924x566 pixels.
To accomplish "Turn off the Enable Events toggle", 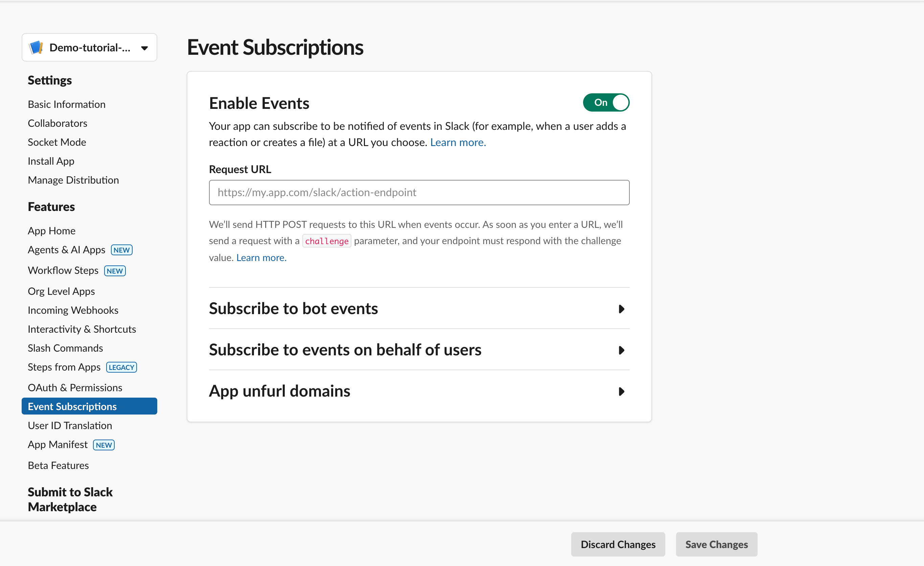I will click(x=606, y=102).
